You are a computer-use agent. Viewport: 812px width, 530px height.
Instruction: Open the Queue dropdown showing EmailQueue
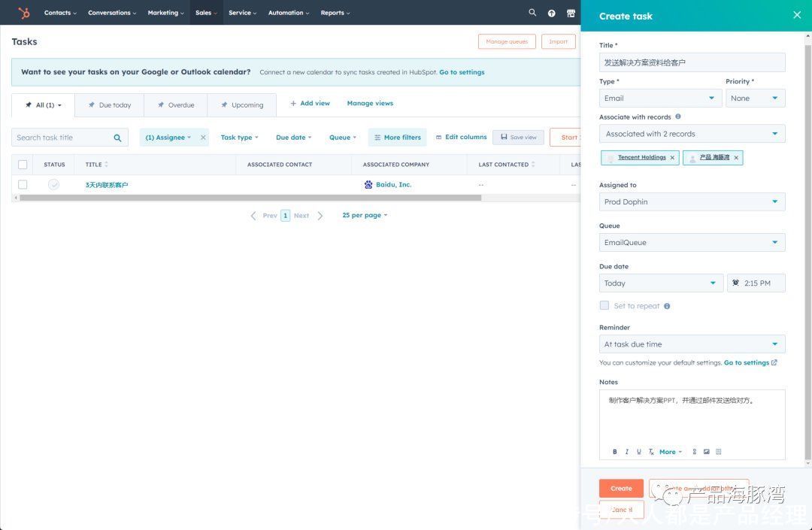pos(692,242)
